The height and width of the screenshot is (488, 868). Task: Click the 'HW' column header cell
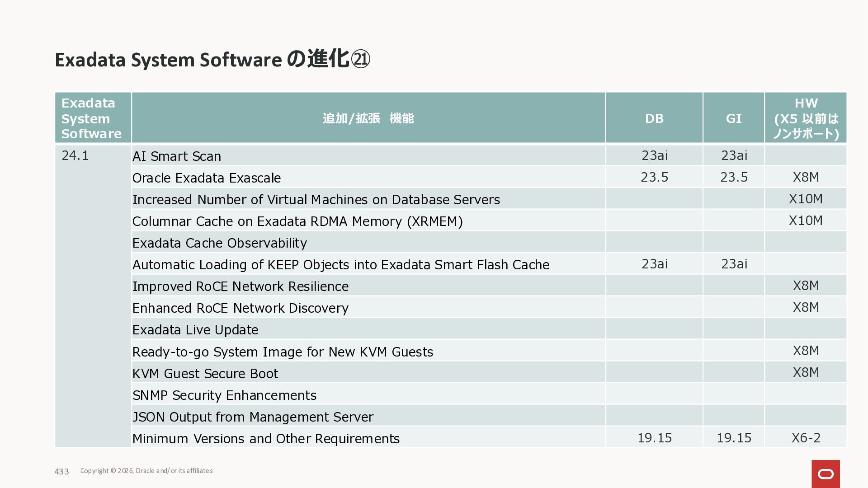[x=806, y=118]
